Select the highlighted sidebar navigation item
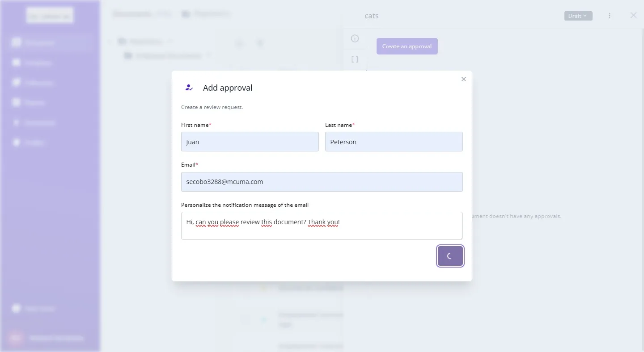Screen dimensions: 644x352 click(49, 43)
